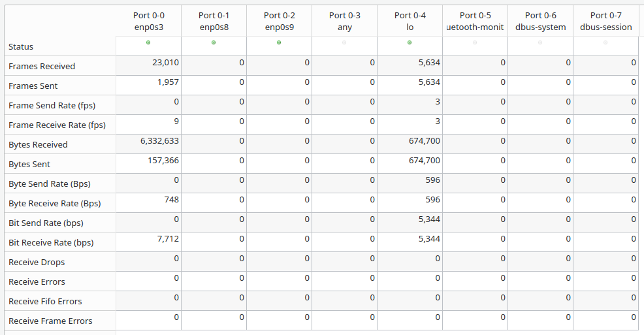This screenshot has width=644, height=335.
Task: Select the Receive Drops row label
Action: [37, 262]
